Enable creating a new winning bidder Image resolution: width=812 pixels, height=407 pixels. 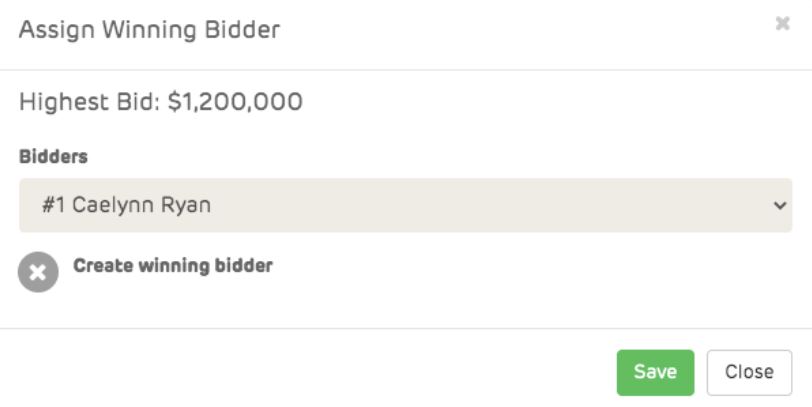click(x=38, y=272)
